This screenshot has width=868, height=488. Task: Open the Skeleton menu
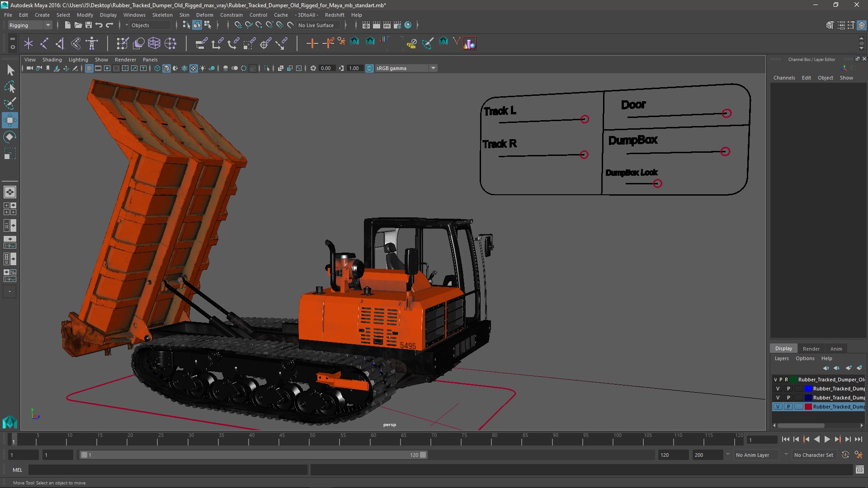coord(162,15)
